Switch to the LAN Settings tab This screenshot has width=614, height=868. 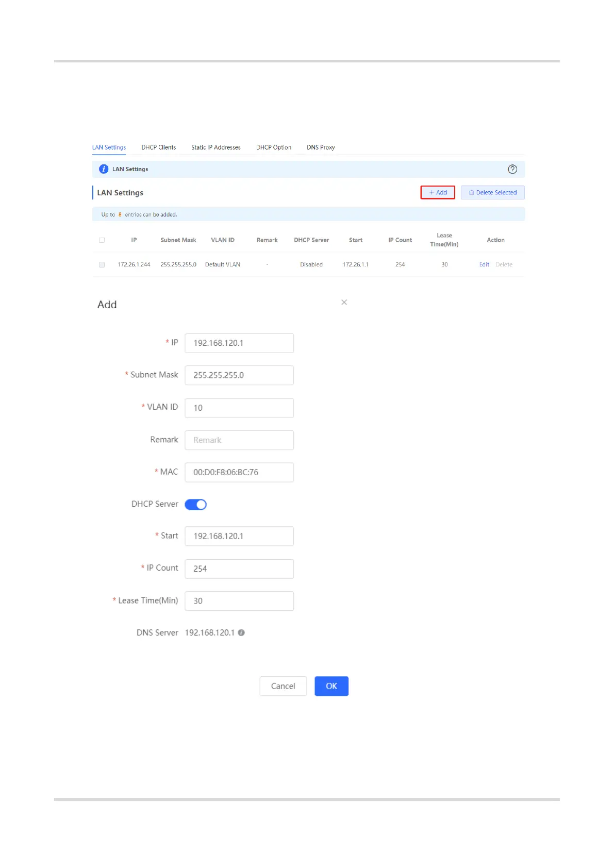pos(109,147)
